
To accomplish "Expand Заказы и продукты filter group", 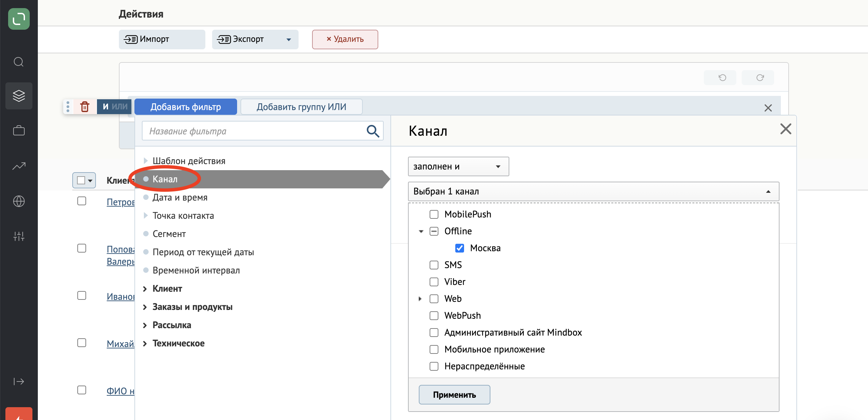I will 145,307.
